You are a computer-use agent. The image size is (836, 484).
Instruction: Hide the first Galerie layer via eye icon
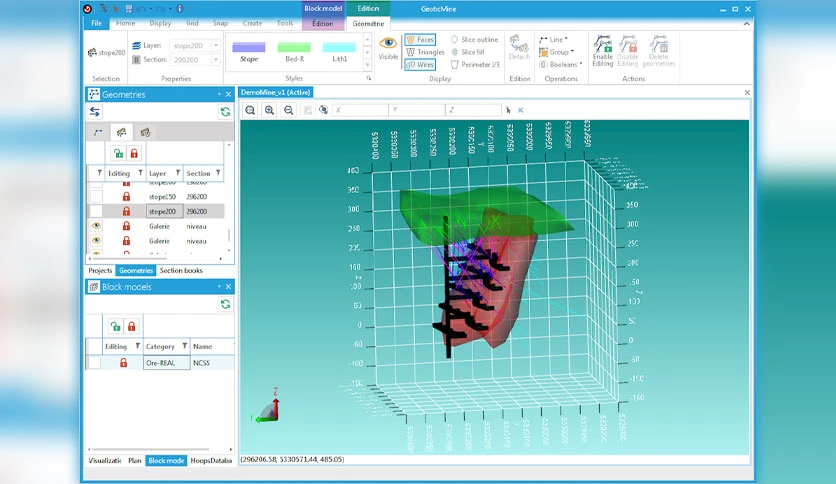click(x=96, y=226)
